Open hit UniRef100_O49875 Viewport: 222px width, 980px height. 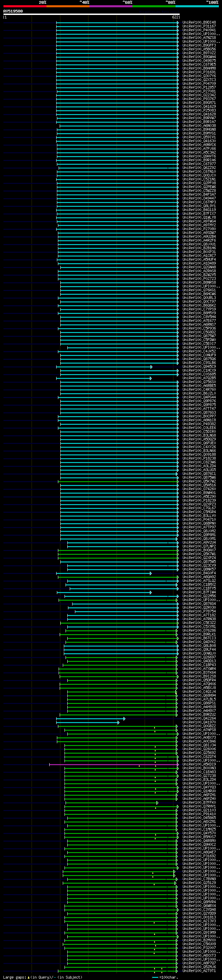pos(199,60)
